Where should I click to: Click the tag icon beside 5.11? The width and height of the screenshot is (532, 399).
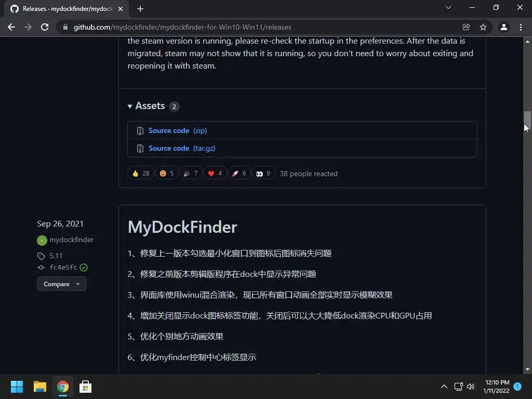41,256
